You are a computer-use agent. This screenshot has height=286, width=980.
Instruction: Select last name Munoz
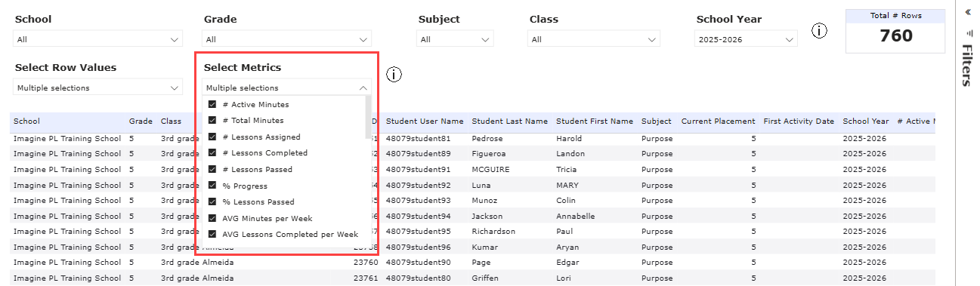pos(485,201)
